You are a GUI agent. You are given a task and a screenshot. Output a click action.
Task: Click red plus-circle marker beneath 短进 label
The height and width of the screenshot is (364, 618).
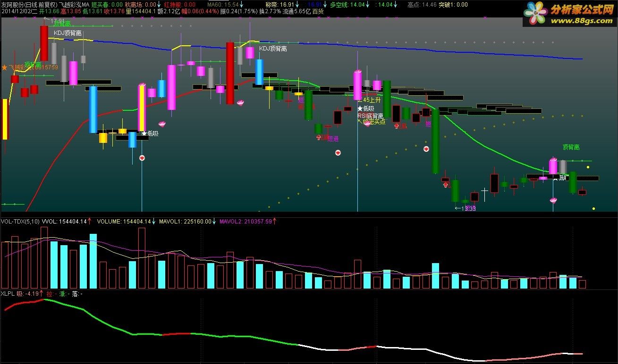pyautogui.click(x=338, y=153)
